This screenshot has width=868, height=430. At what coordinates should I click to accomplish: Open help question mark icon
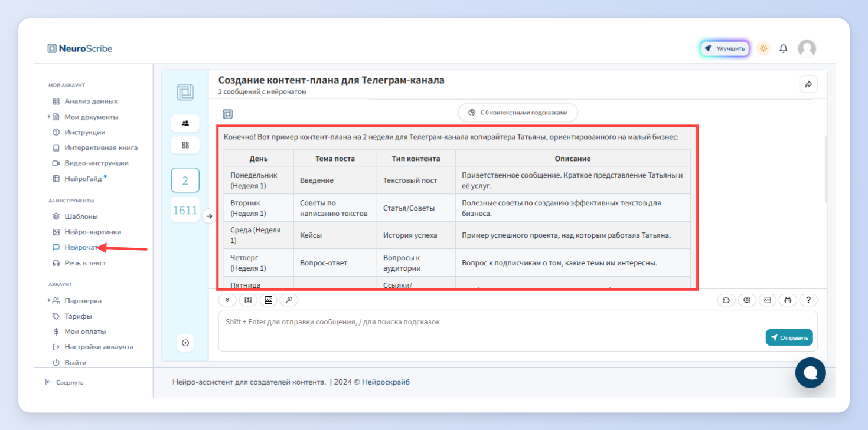808,300
